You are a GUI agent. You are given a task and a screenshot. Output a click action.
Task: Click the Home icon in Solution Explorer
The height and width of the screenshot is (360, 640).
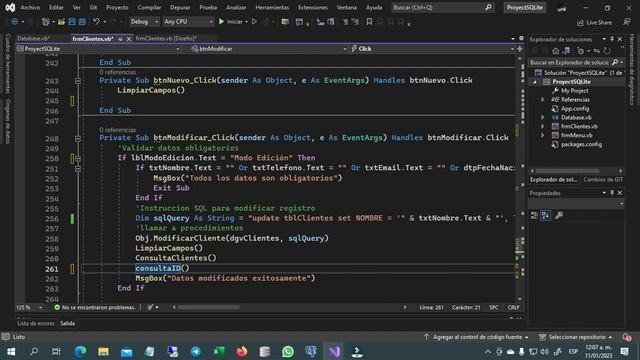coord(556,51)
